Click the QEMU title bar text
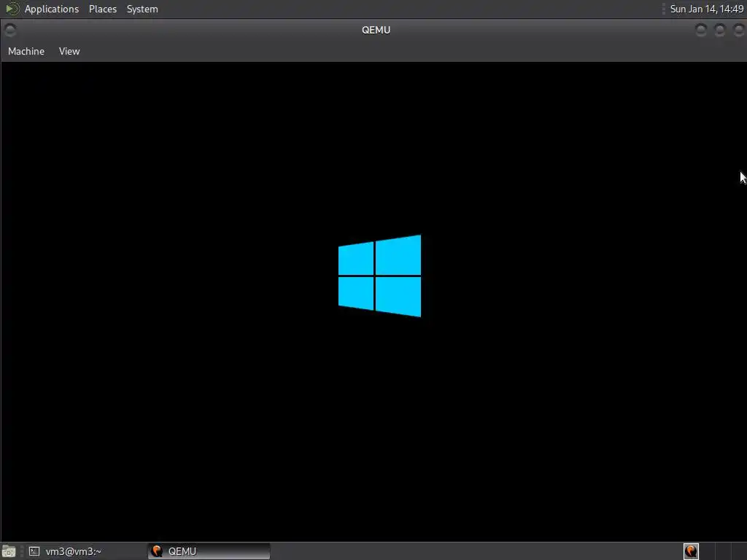 (x=376, y=30)
